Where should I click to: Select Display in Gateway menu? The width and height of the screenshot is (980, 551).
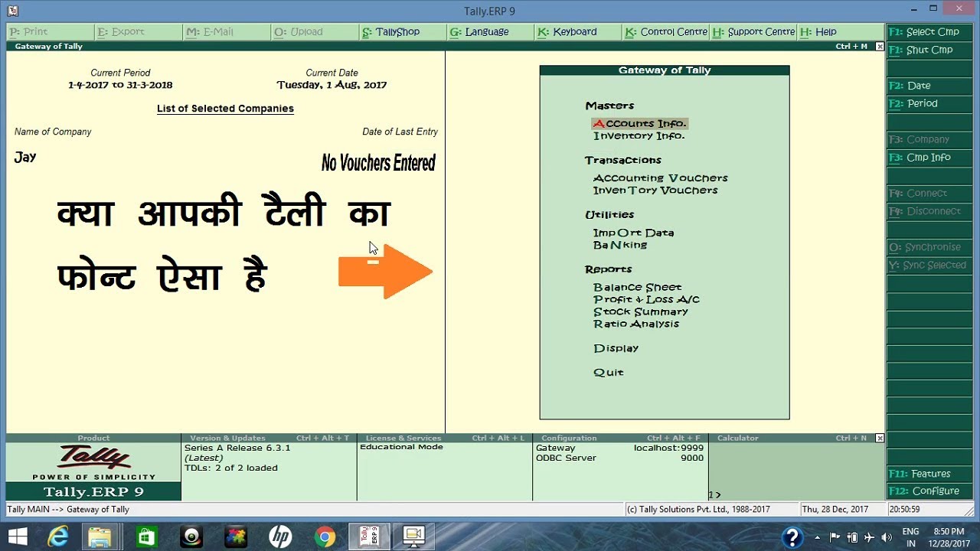click(x=616, y=348)
